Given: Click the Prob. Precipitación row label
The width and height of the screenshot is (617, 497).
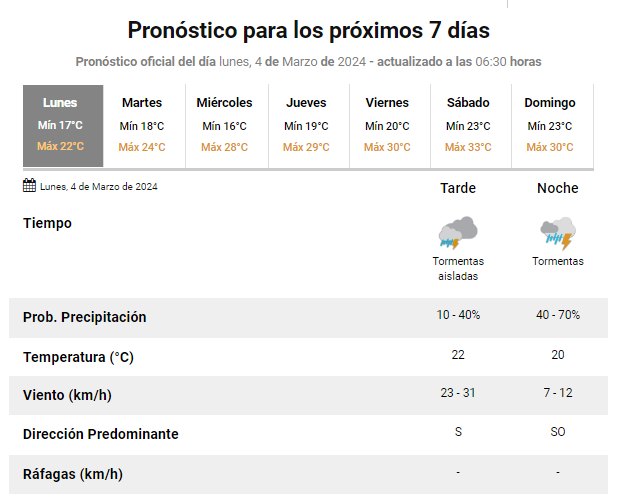Looking at the screenshot, I should (x=85, y=317).
